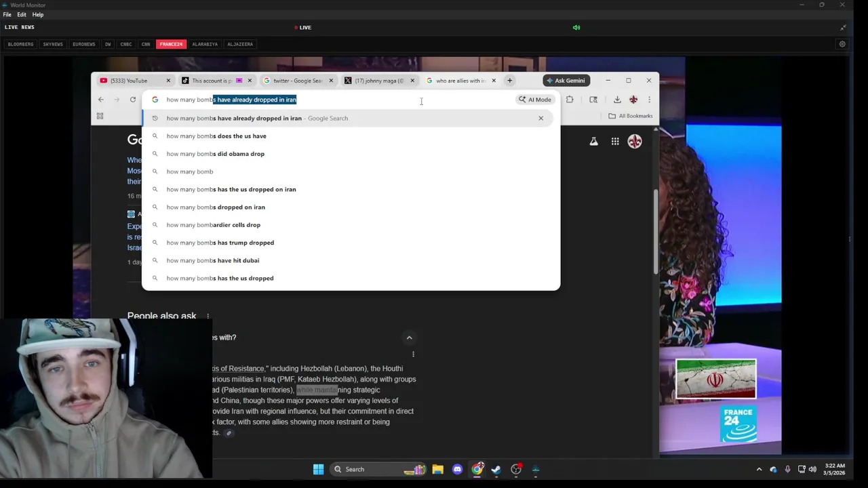Open the Windows Start menu
This screenshot has width=868, height=488.
[x=318, y=469]
